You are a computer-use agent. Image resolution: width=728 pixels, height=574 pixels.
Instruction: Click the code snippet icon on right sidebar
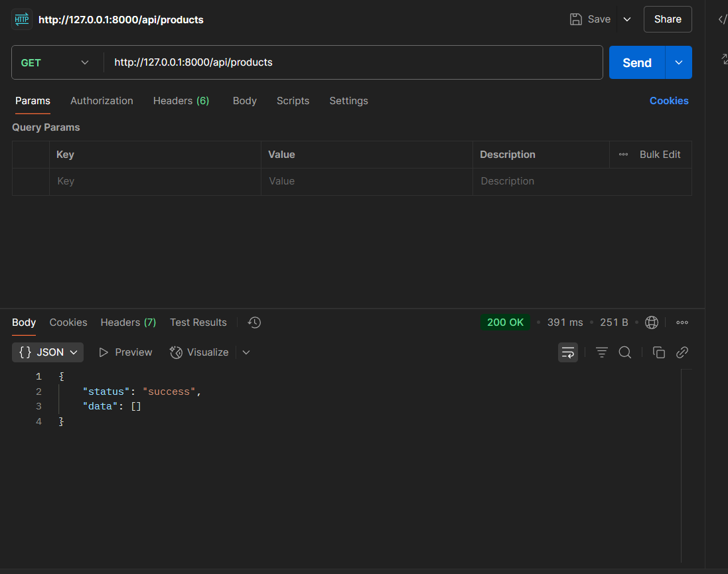pos(722,19)
